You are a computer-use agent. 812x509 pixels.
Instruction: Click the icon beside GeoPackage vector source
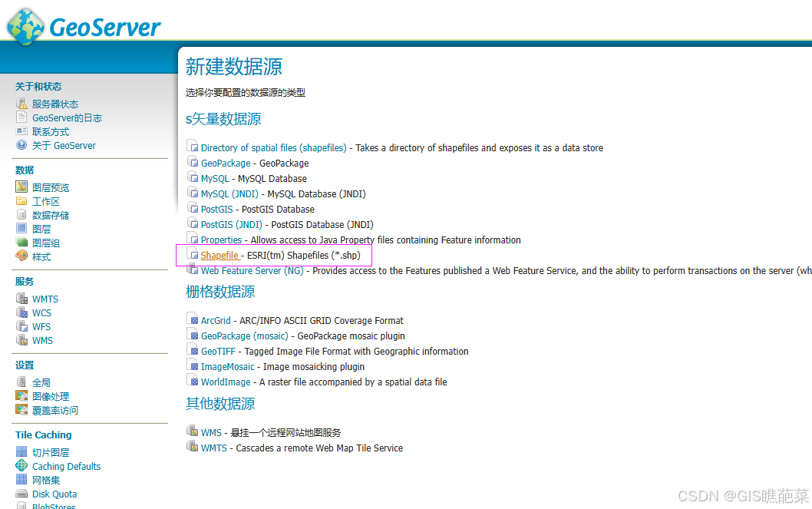[x=192, y=162]
